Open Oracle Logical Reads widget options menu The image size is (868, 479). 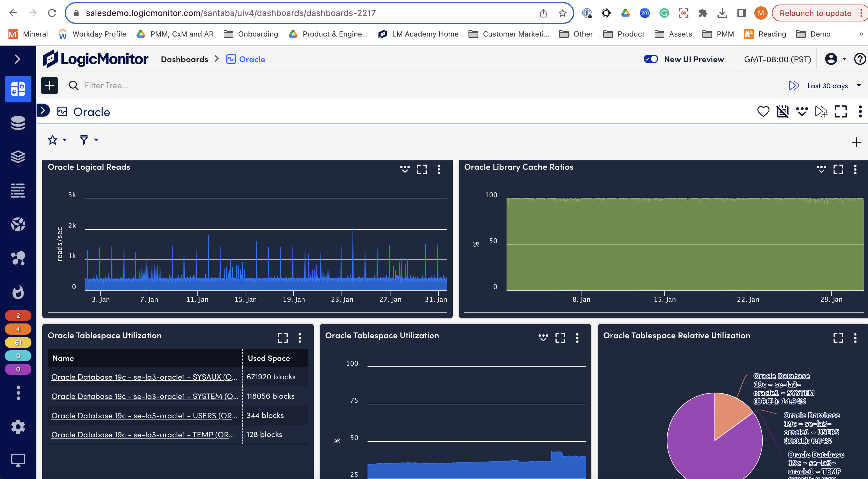coord(439,169)
